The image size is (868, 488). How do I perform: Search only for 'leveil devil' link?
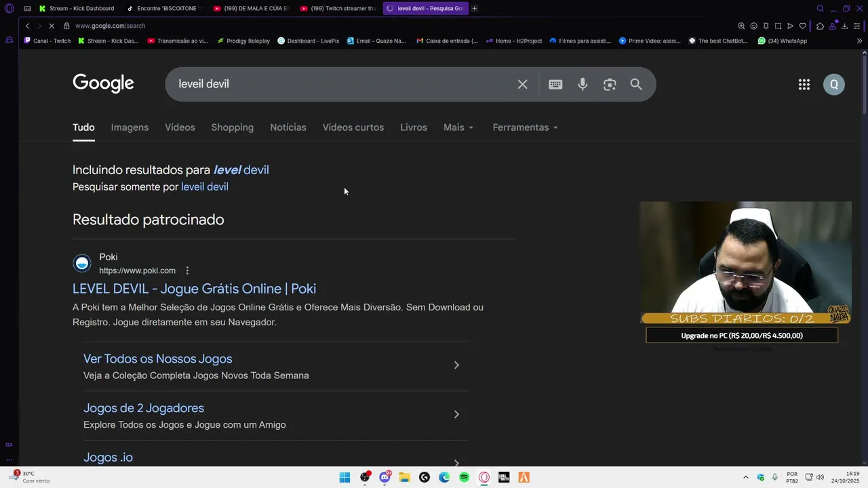point(204,187)
